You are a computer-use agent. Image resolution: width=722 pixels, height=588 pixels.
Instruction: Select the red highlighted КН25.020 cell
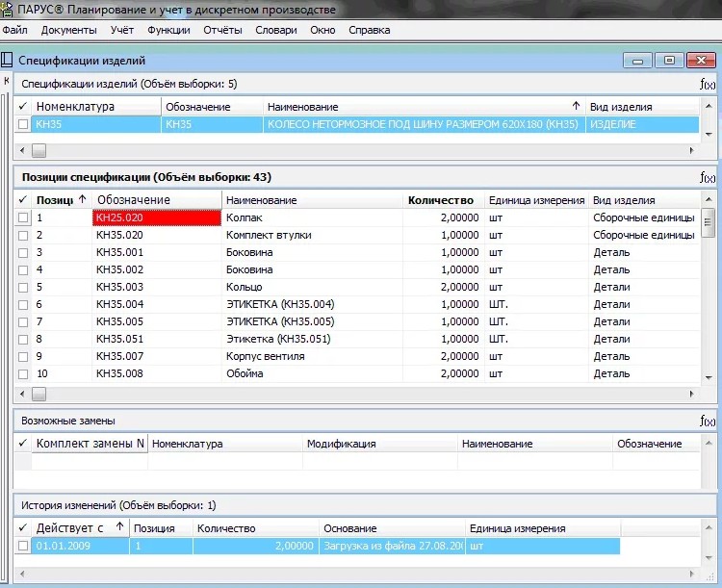(157, 218)
